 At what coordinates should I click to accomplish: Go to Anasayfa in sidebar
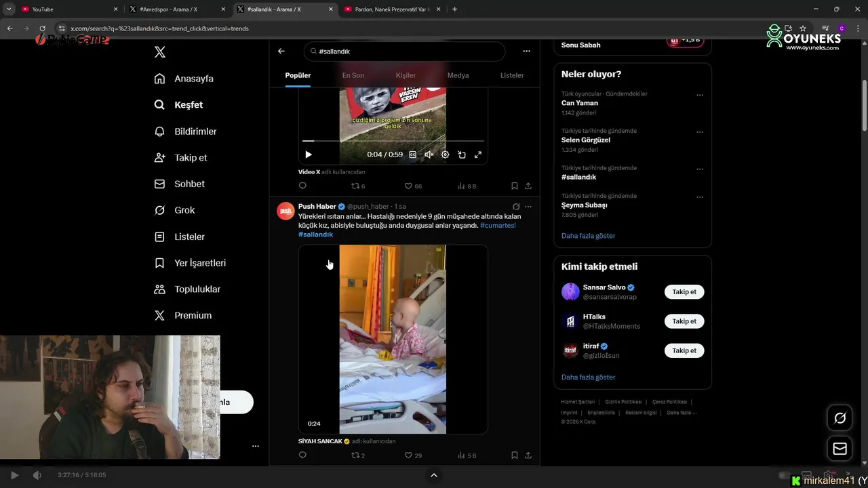(184, 79)
